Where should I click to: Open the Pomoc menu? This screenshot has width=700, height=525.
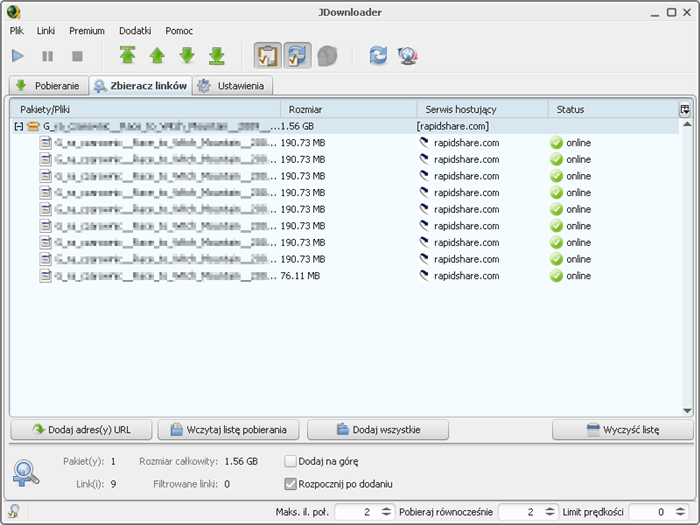pyautogui.click(x=179, y=31)
